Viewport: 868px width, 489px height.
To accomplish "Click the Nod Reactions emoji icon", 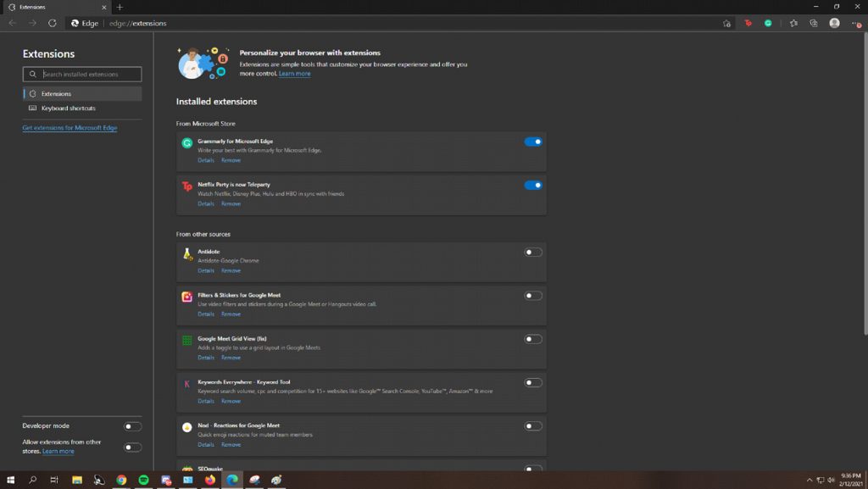I will pos(187,428).
